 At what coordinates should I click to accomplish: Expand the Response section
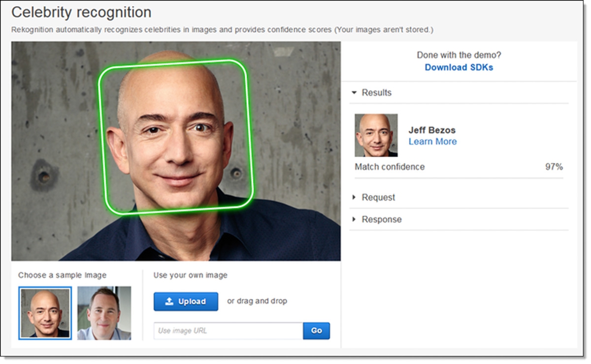coord(354,219)
